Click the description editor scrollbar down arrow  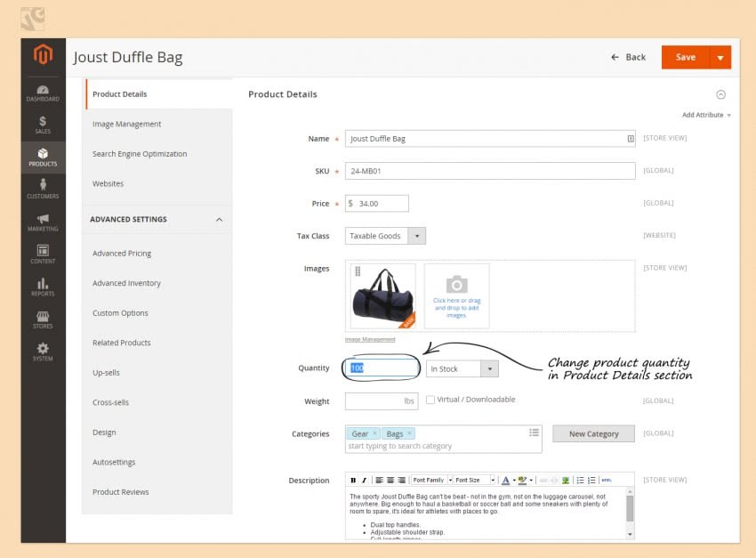[x=630, y=534]
